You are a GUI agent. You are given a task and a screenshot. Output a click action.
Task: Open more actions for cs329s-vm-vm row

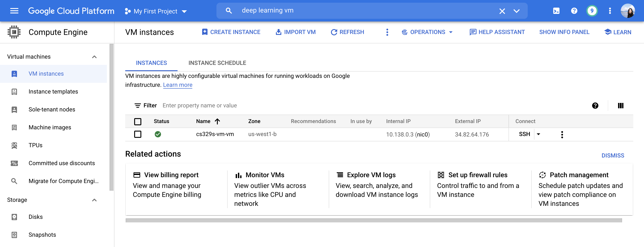(562, 134)
